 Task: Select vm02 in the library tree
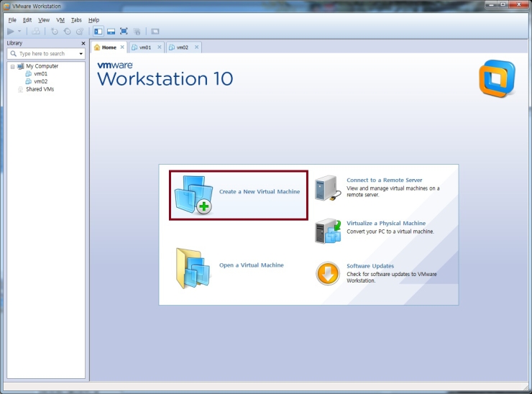point(40,81)
